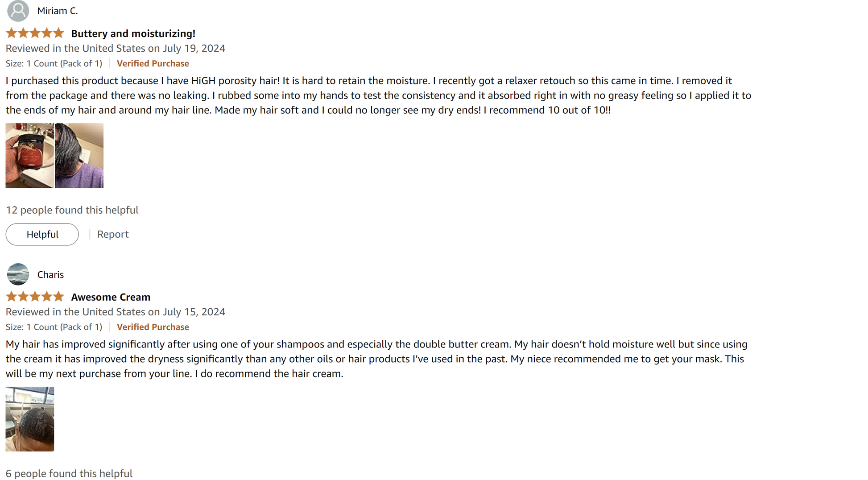Open the "Awesome Cream" review title

point(111,297)
